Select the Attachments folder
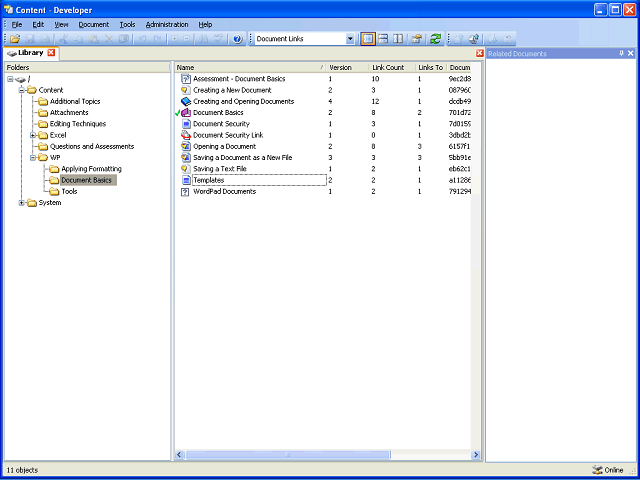The height and width of the screenshot is (480, 640). (69, 113)
